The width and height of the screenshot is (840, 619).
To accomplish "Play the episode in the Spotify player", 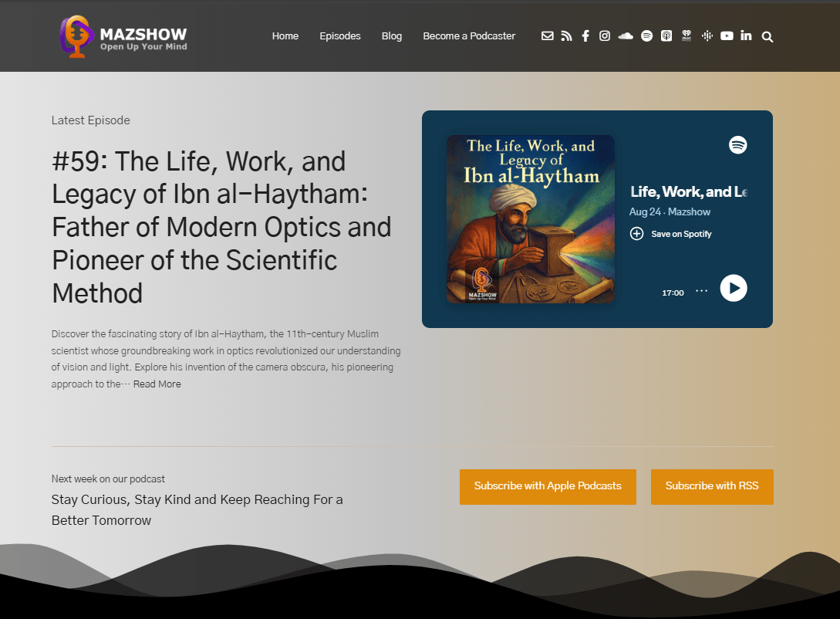I will 734,289.
